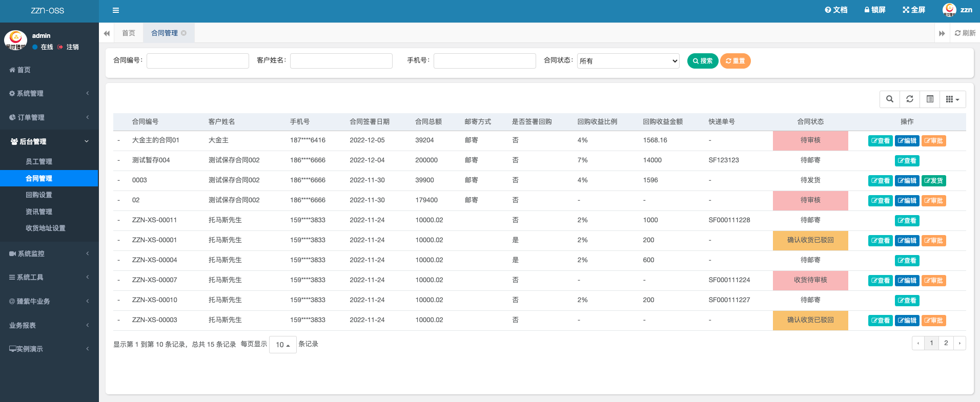The height and width of the screenshot is (402, 980).
Task: Click 查看 for ZZN-XS-00011 row
Action: point(907,221)
